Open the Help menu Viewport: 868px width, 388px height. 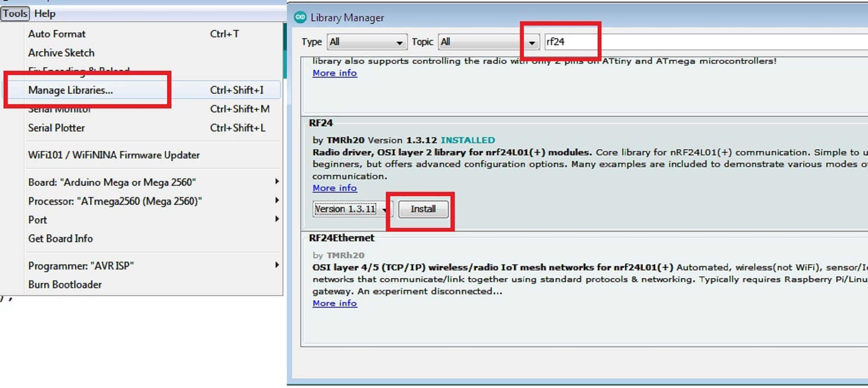pos(45,13)
